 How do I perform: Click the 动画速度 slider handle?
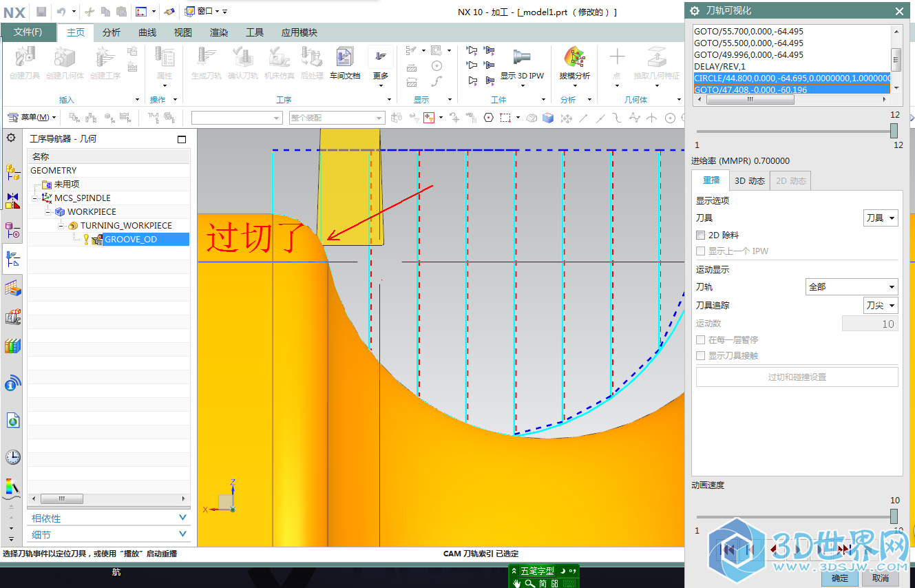point(894,516)
